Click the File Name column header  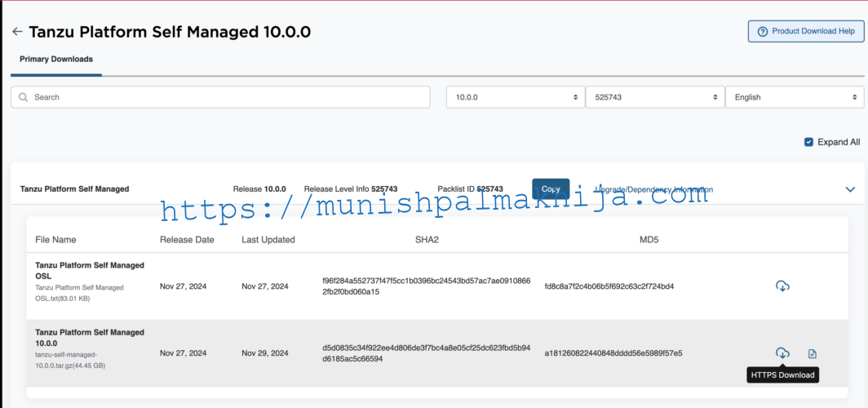coord(55,240)
